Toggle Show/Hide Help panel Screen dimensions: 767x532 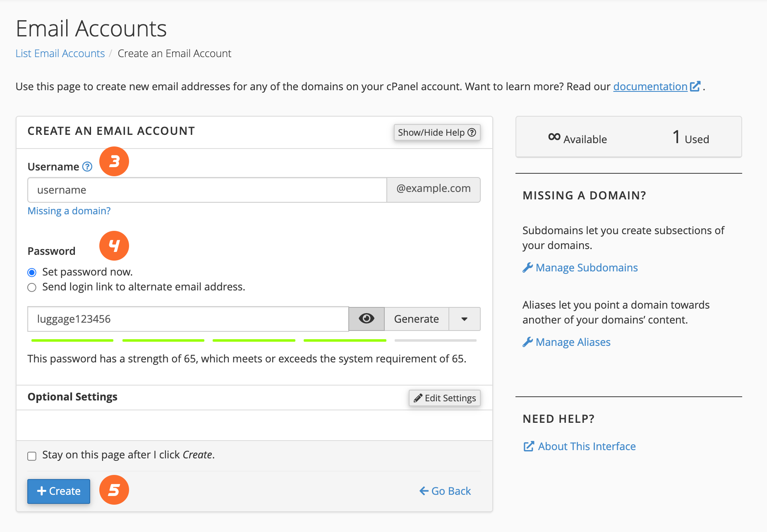click(x=437, y=132)
